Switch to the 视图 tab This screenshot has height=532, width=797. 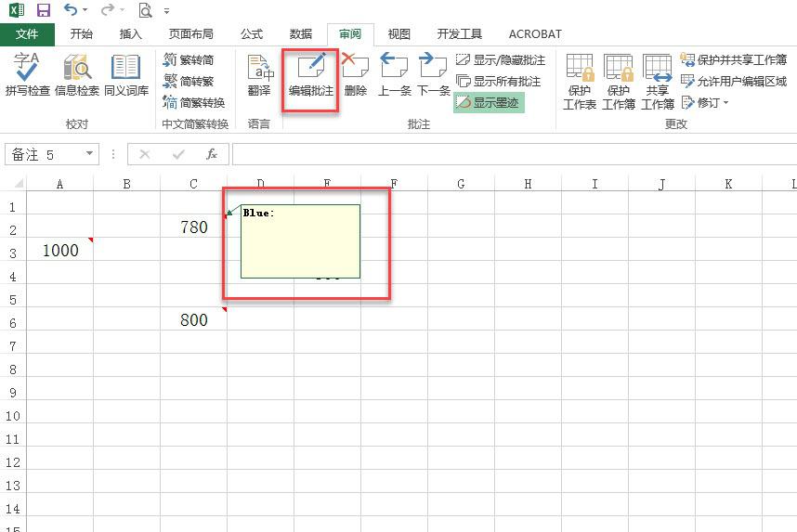click(x=399, y=34)
